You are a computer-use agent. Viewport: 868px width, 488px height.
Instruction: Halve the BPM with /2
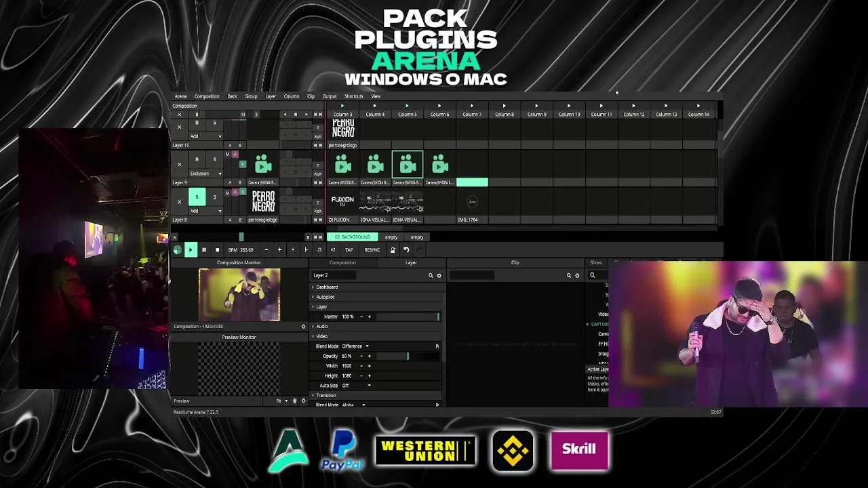[x=319, y=250]
